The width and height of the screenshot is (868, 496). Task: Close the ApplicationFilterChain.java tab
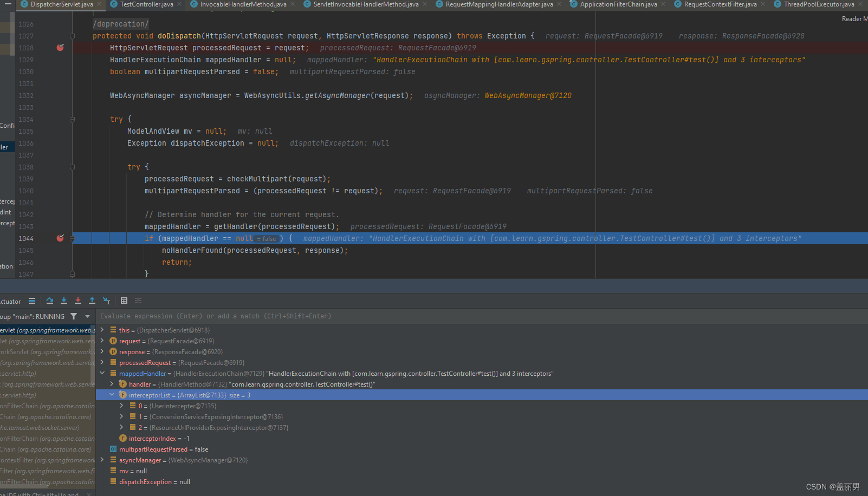664,4
